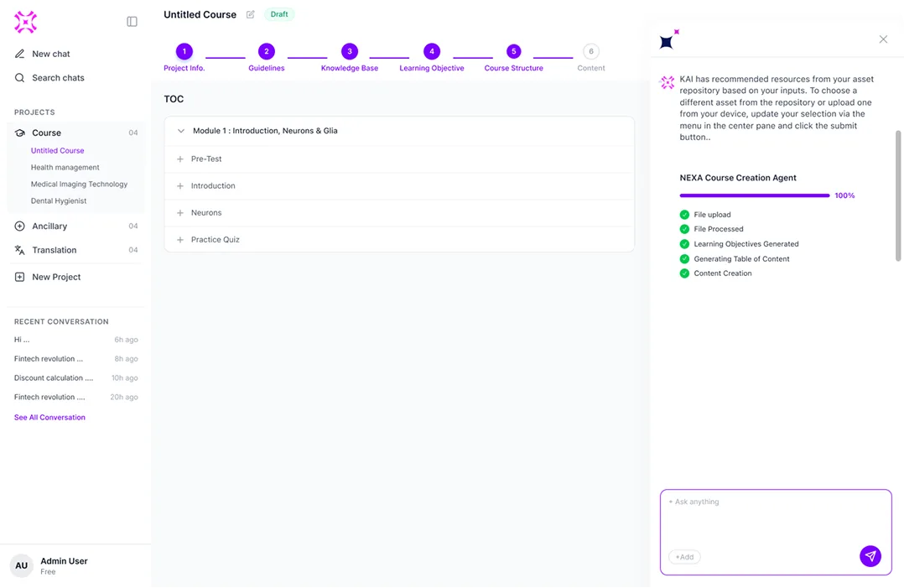The image size is (904, 588).
Task: Open the Health management project
Action: tap(65, 167)
